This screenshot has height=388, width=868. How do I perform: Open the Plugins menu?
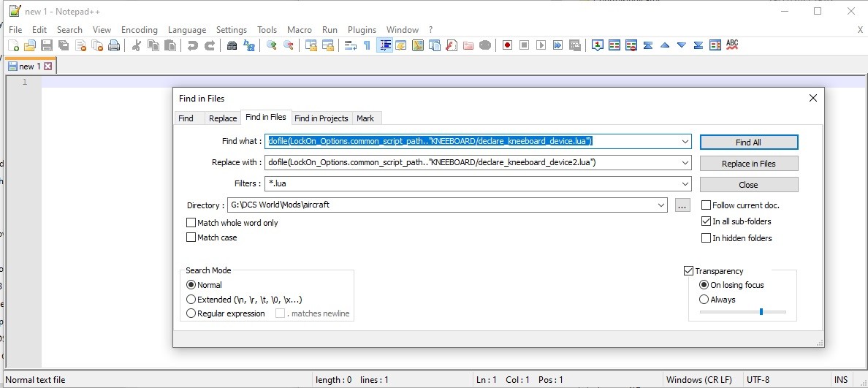pyautogui.click(x=362, y=30)
